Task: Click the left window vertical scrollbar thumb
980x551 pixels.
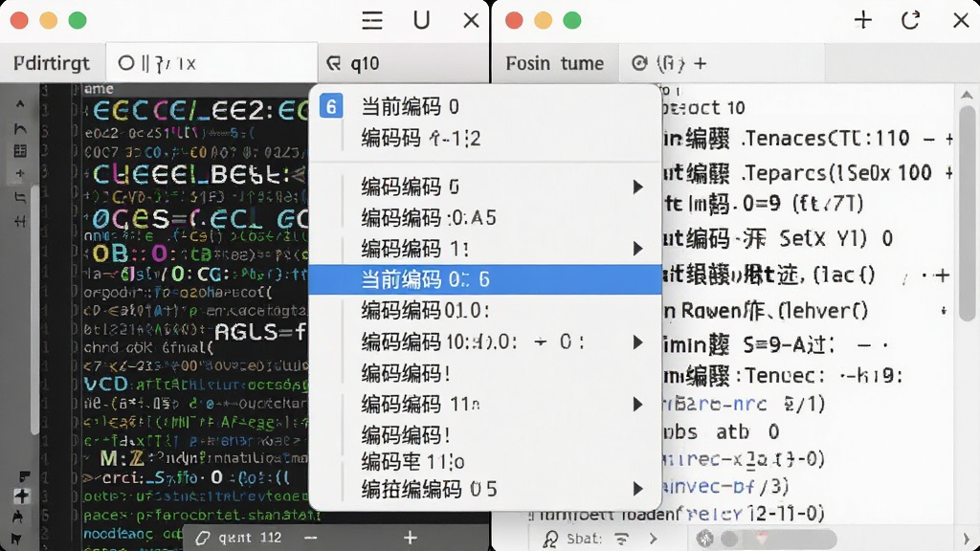Action: [x=34, y=309]
